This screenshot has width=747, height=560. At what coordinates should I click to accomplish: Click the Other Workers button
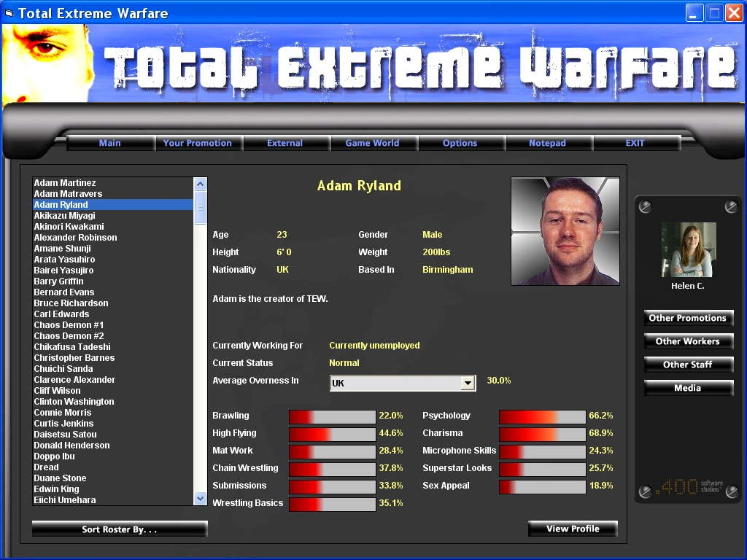pos(688,341)
